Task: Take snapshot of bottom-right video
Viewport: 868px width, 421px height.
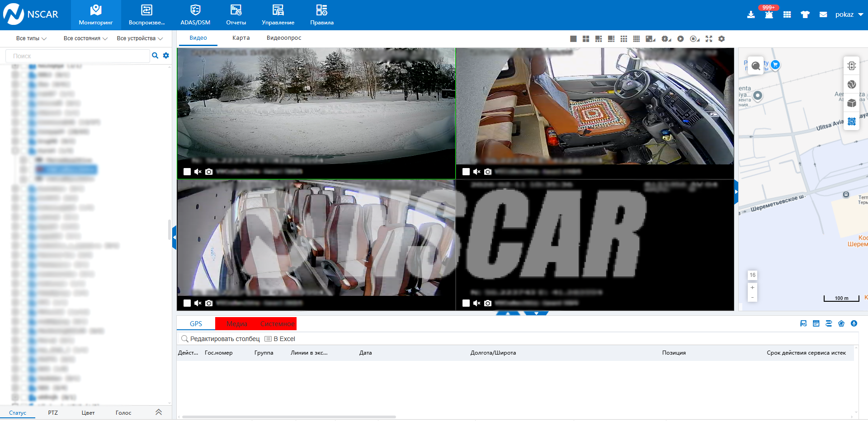Action: click(x=488, y=303)
